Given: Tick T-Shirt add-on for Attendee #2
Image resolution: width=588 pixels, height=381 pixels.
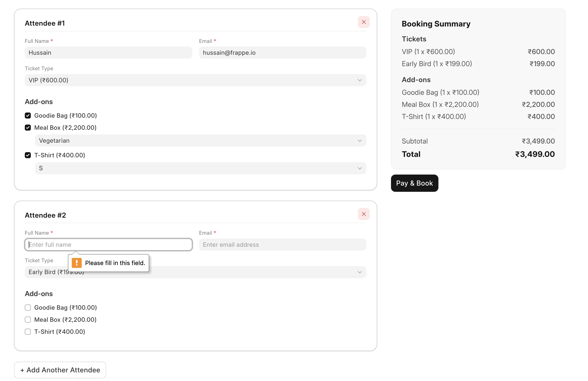Looking at the screenshot, I should click(28, 332).
